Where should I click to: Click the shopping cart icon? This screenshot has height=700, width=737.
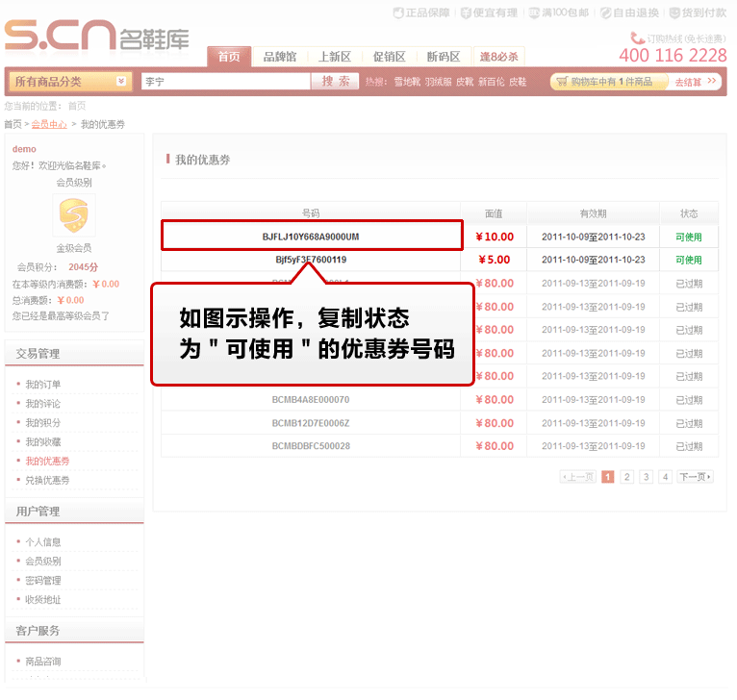click(x=562, y=82)
